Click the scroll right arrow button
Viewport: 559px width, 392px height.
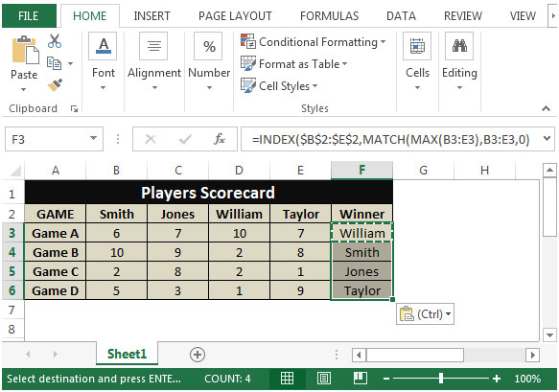click(x=532, y=355)
